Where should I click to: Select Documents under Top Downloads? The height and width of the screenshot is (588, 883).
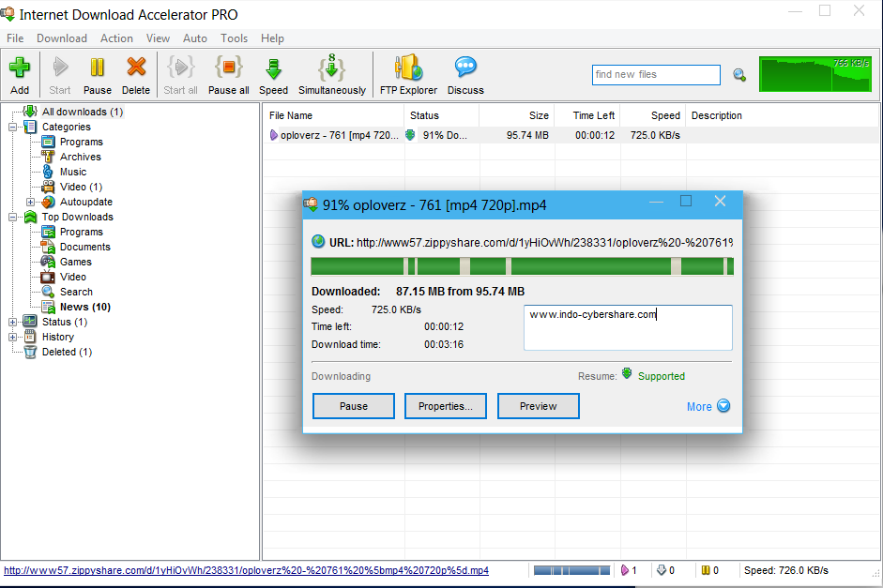pyautogui.click(x=85, y=247)
